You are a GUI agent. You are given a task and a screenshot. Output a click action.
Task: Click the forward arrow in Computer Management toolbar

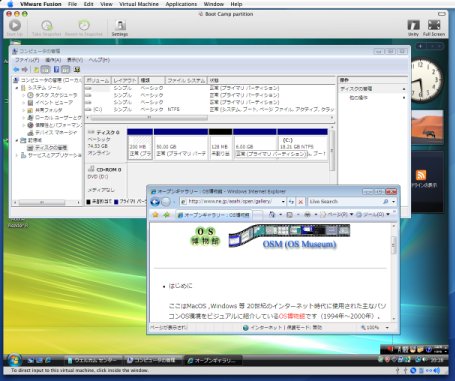(x=24, y=69)
